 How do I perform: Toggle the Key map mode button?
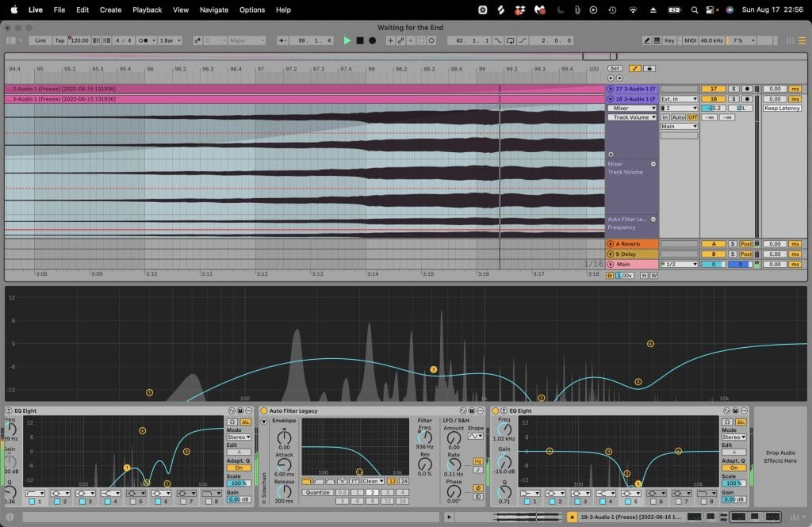point(669,40)
